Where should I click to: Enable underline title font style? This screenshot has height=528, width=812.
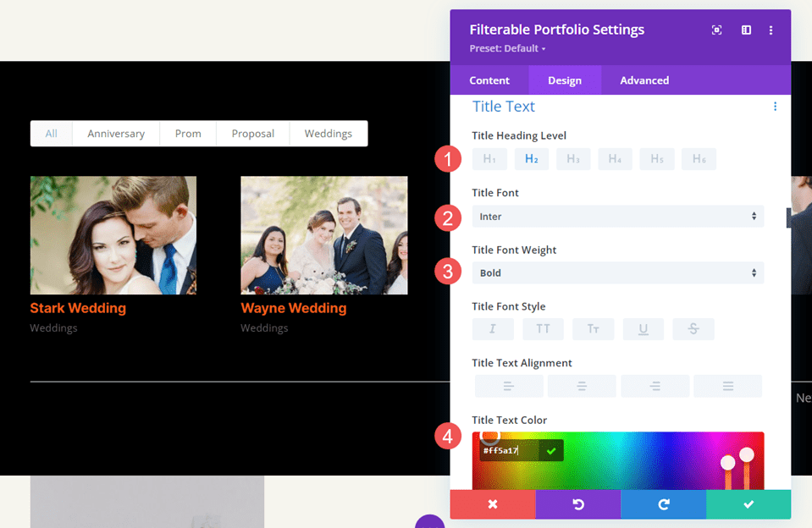(x=643, y=328)
